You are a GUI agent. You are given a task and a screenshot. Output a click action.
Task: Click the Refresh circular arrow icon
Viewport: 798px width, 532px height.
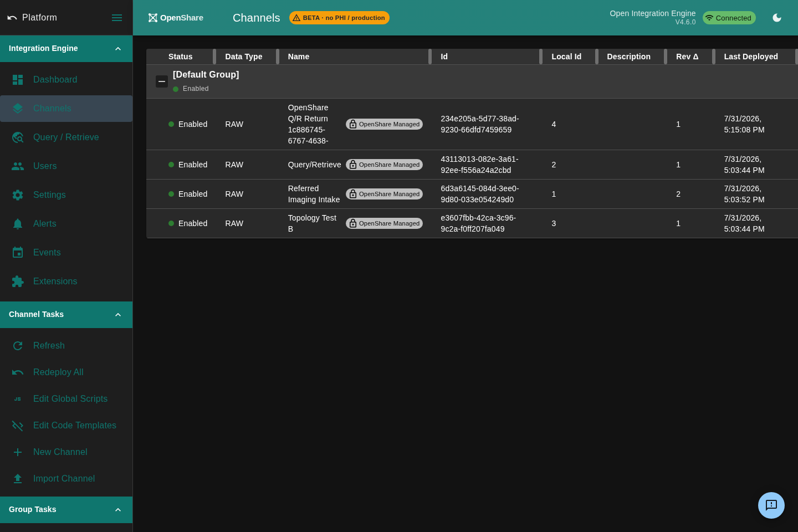pos(18,346)
